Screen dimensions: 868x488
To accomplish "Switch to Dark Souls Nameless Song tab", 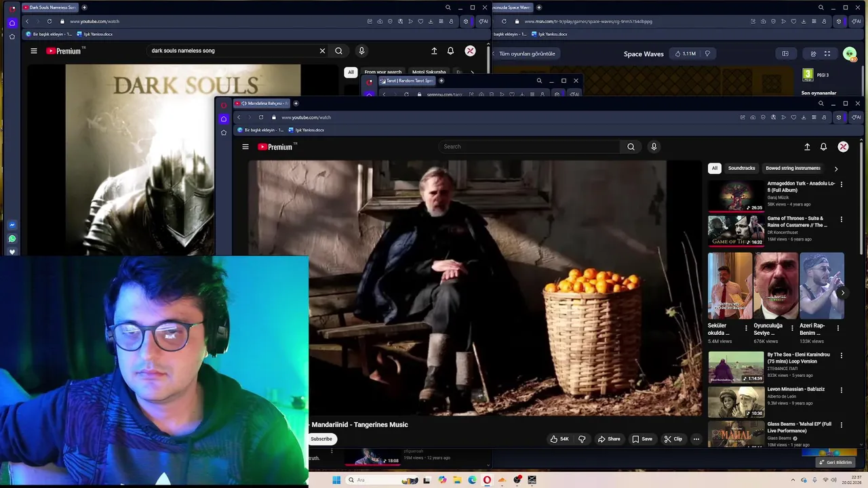I will click(49, 7).
